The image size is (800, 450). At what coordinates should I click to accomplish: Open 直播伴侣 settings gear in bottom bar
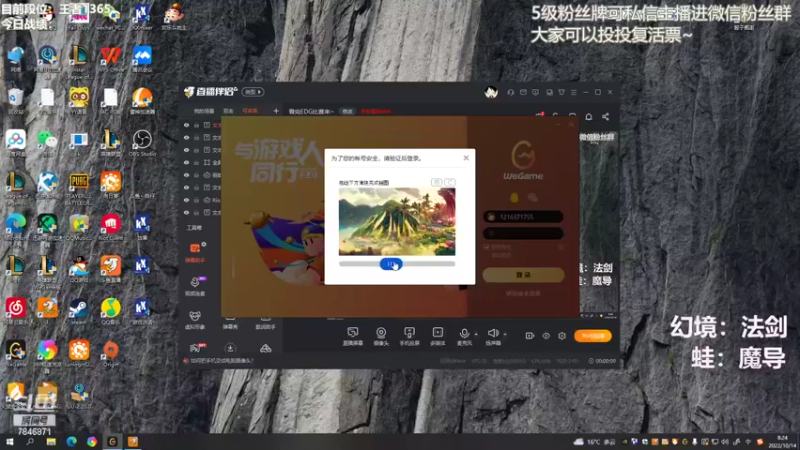pyautogui.click(x=562, y=336)
